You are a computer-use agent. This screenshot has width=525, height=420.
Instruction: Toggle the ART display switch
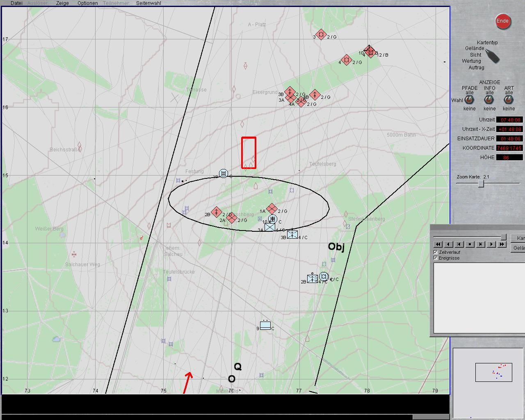click(x=509, y=100)
